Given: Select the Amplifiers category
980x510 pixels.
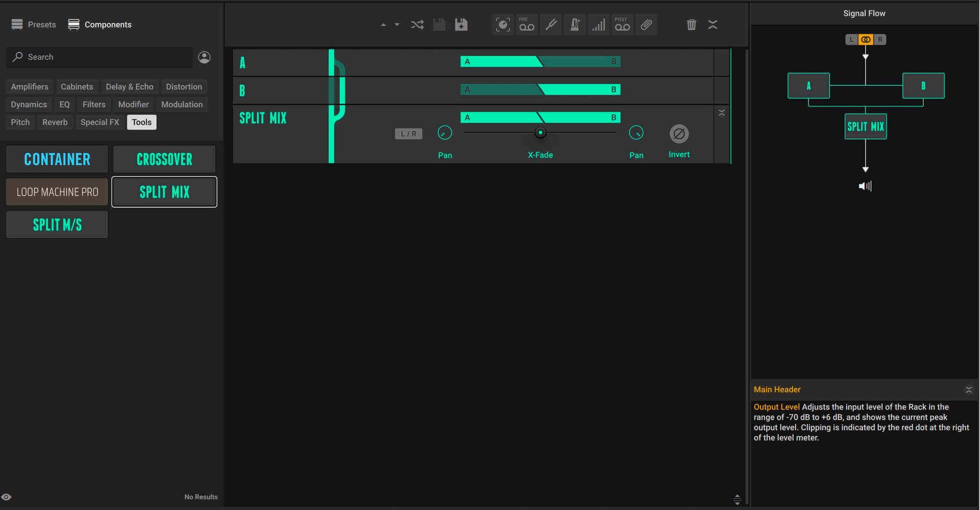Looking at the screenshot, I should tap(29, 87).
